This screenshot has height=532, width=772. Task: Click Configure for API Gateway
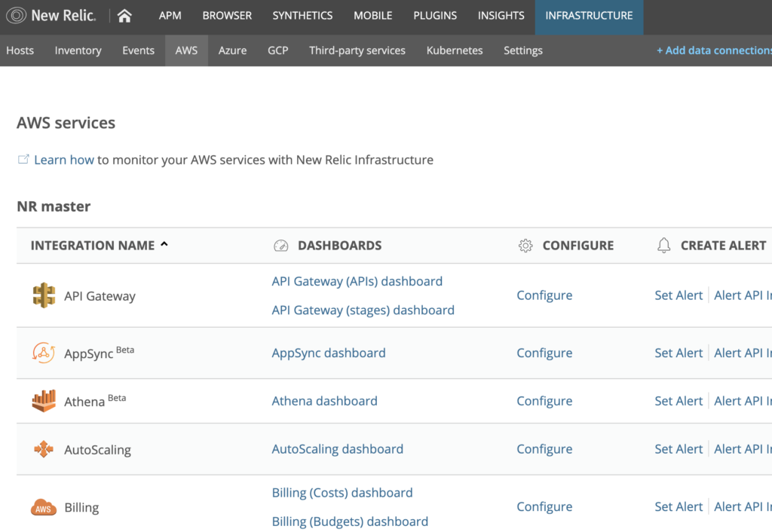544,295
